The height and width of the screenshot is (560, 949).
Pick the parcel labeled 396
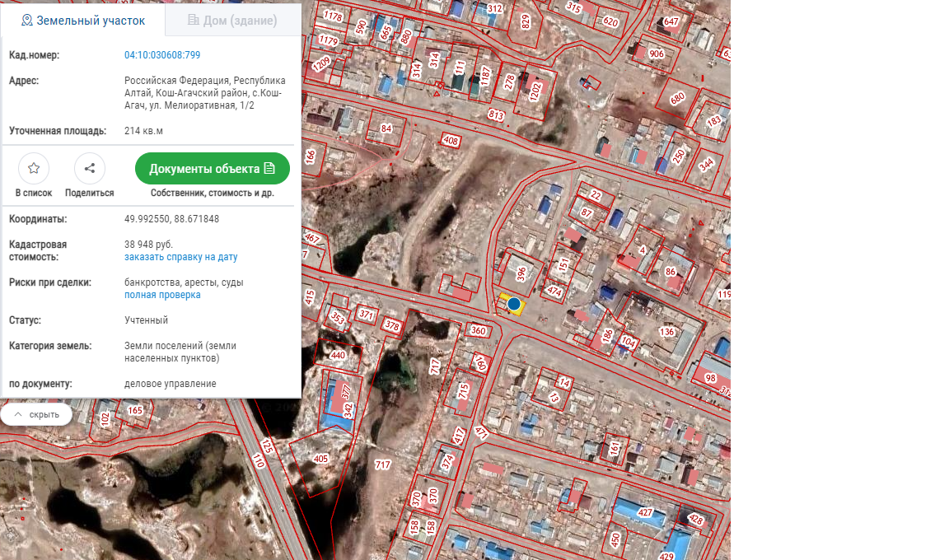point(521,273)
